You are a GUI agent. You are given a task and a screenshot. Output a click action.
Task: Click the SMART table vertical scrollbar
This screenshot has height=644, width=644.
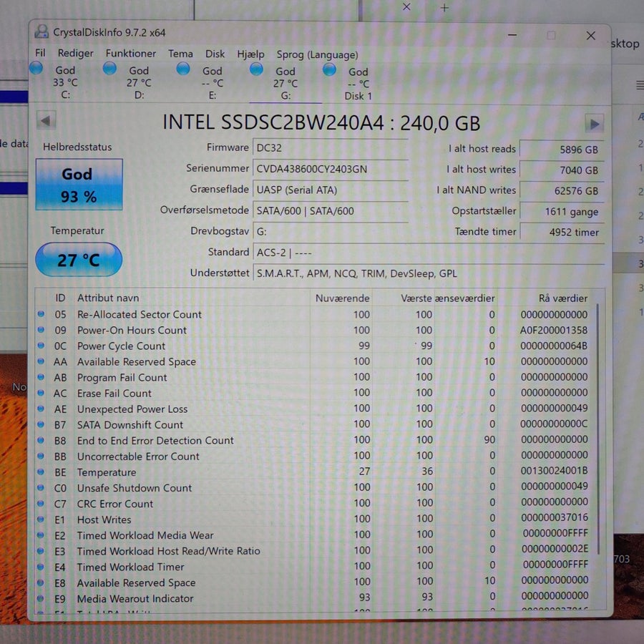[x=597, y=429]
